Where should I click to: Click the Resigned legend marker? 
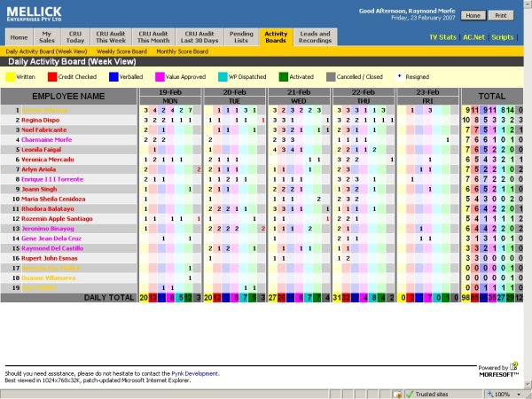pyautogui.click(x=399, y=76)
